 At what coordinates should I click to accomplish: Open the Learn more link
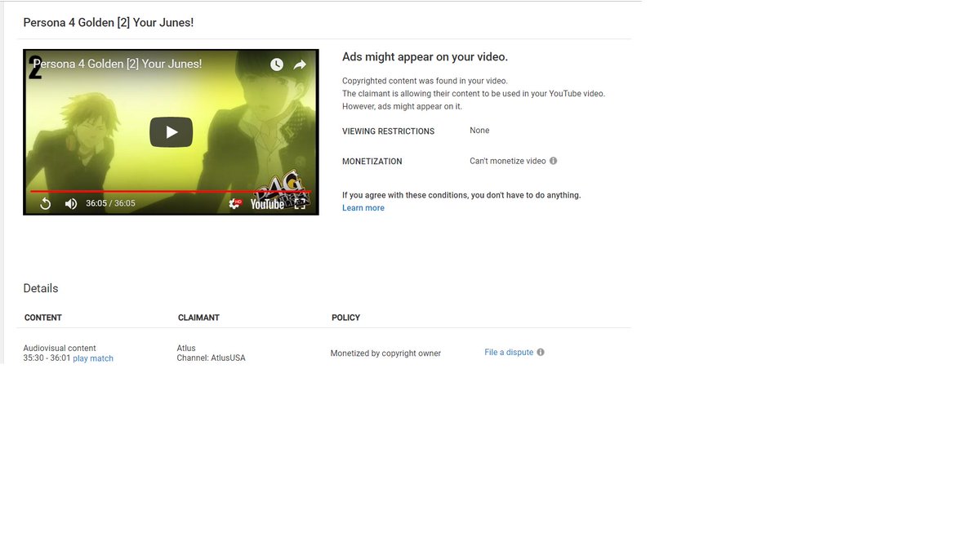363,208
